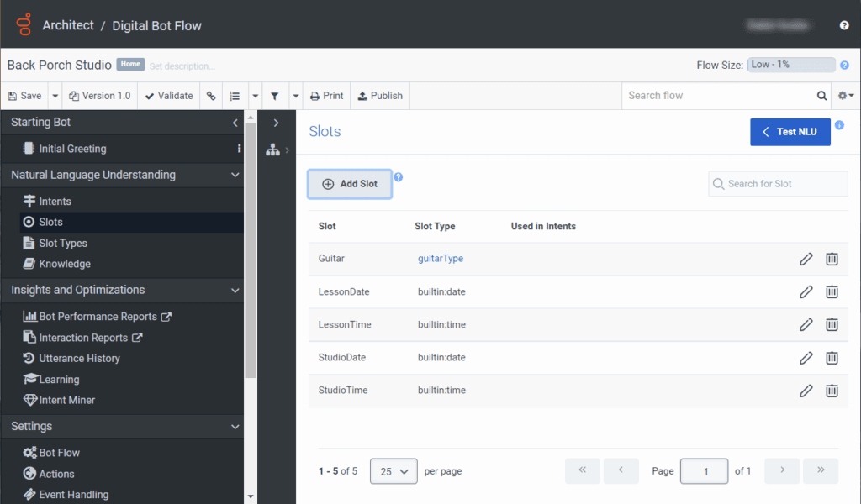861x504 pixels.
Task: Click the help question mark icon in header
Action: coord(844,25)
